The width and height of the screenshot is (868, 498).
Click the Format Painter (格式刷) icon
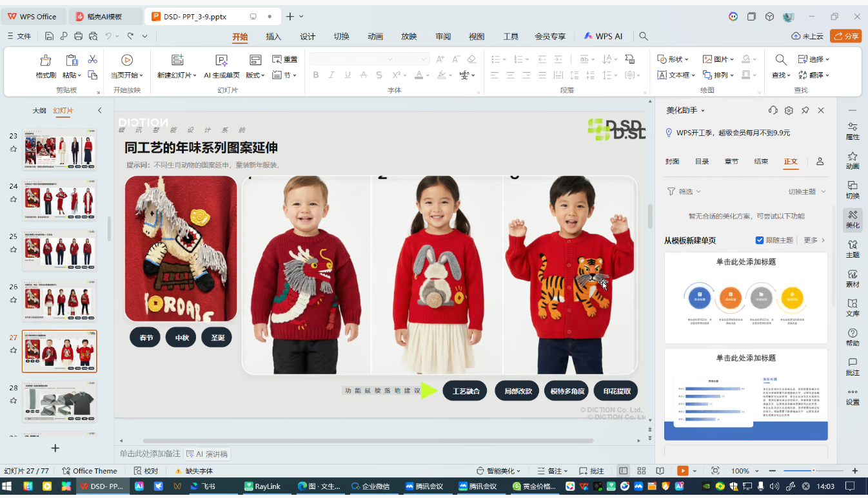click(x=46, y=61)
